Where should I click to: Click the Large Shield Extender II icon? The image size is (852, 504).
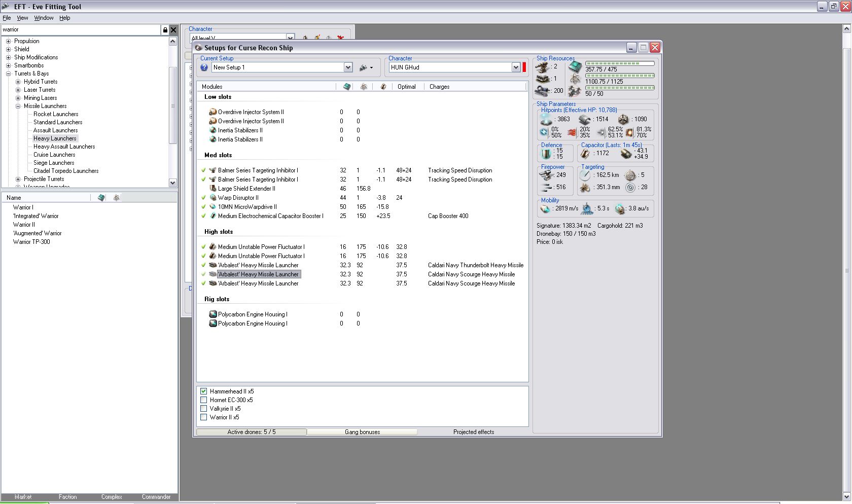click(x=213, y=189)
